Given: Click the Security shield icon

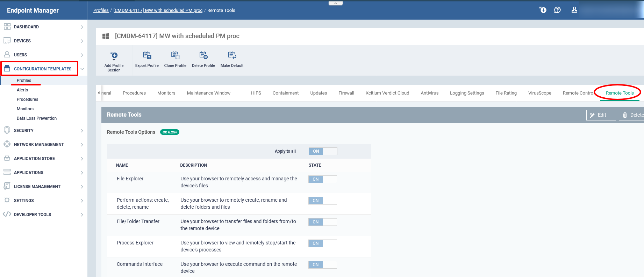Looking at the screenshot, I should pyautogui.click(x=7, y=130).
